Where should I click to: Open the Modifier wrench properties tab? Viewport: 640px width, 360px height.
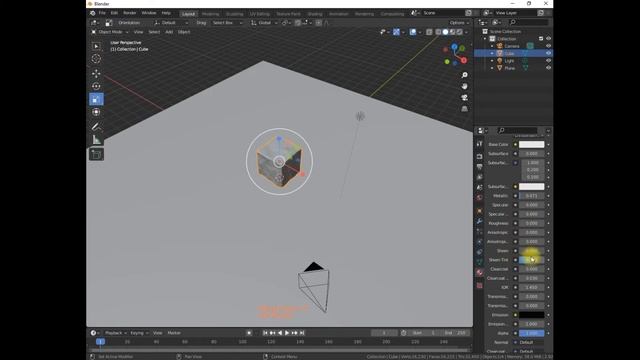pos(480,221)
